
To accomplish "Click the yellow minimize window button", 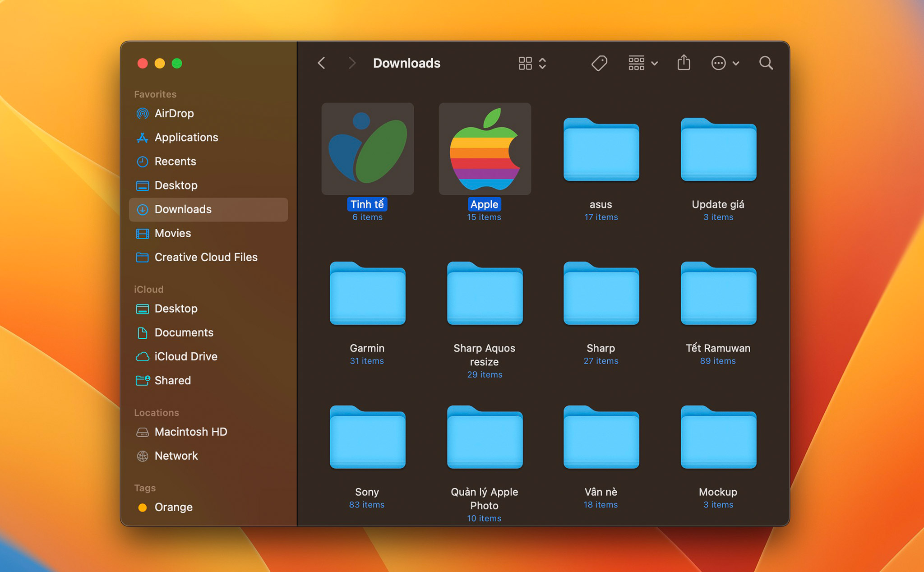I will coord(160,64).
